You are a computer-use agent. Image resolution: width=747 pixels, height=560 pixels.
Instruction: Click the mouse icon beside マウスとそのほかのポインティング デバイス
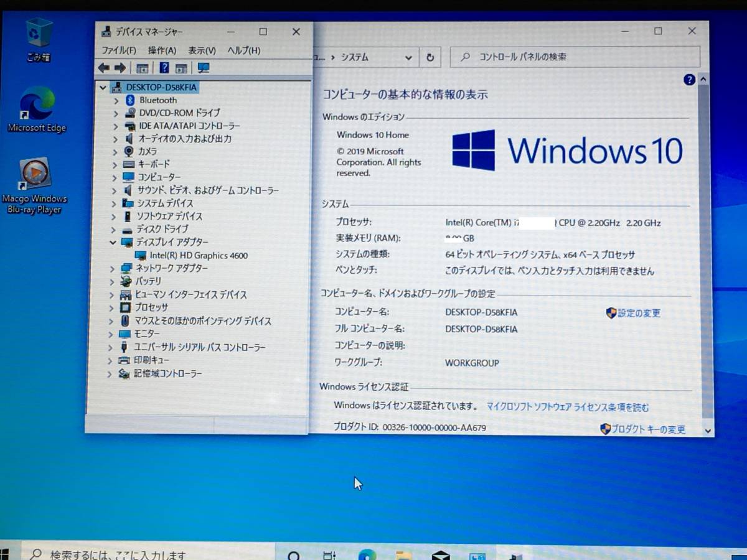point(125,321)
